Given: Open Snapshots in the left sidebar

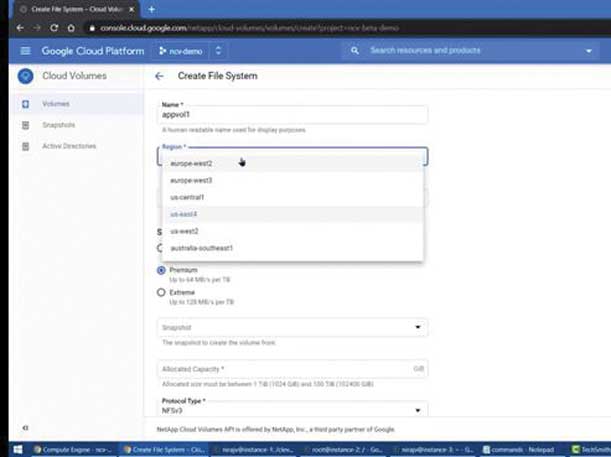Looking at the screenshot, I should tap(59, 125).
